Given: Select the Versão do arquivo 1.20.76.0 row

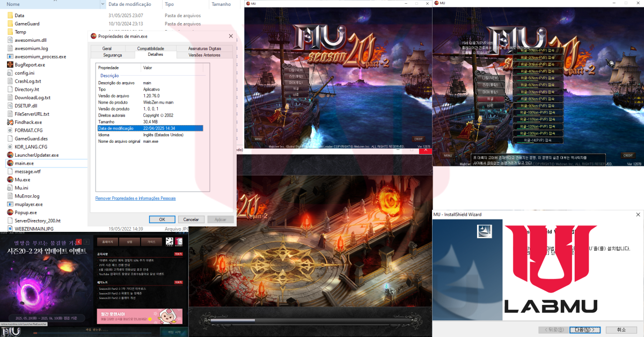Looking at the screenshot, I should click(150, 96).
